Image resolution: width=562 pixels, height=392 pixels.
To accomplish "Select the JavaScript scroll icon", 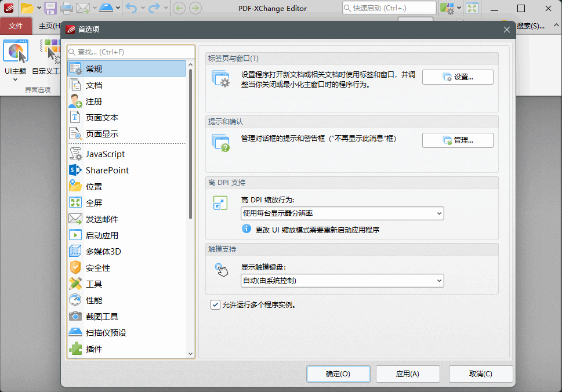I will (x=75, y=154).
